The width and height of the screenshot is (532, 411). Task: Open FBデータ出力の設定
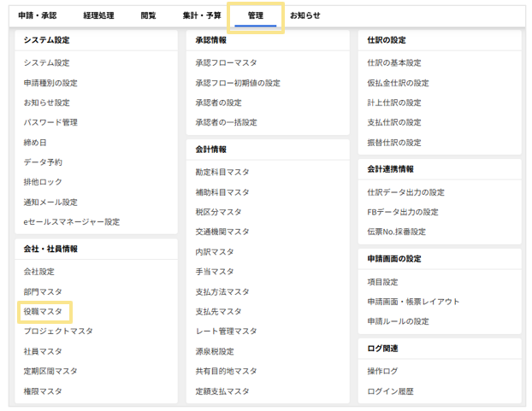tap(402, 212)
